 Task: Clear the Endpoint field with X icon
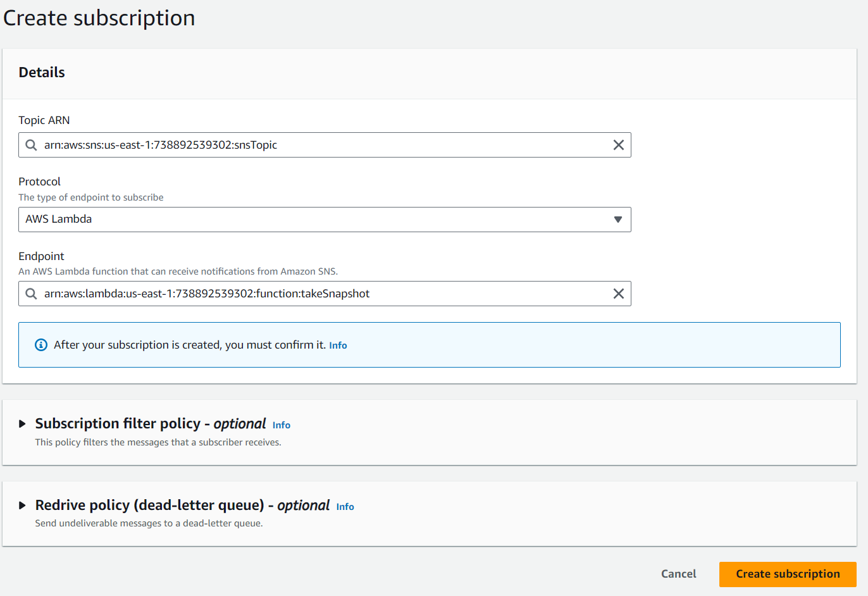[619, 294]
